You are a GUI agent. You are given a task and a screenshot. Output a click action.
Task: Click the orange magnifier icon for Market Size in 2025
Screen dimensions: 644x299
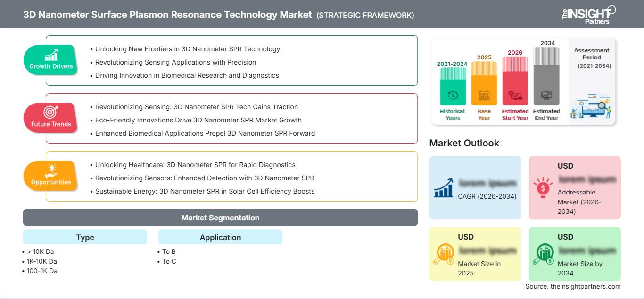pyautogui.click(x=445, y=253)
